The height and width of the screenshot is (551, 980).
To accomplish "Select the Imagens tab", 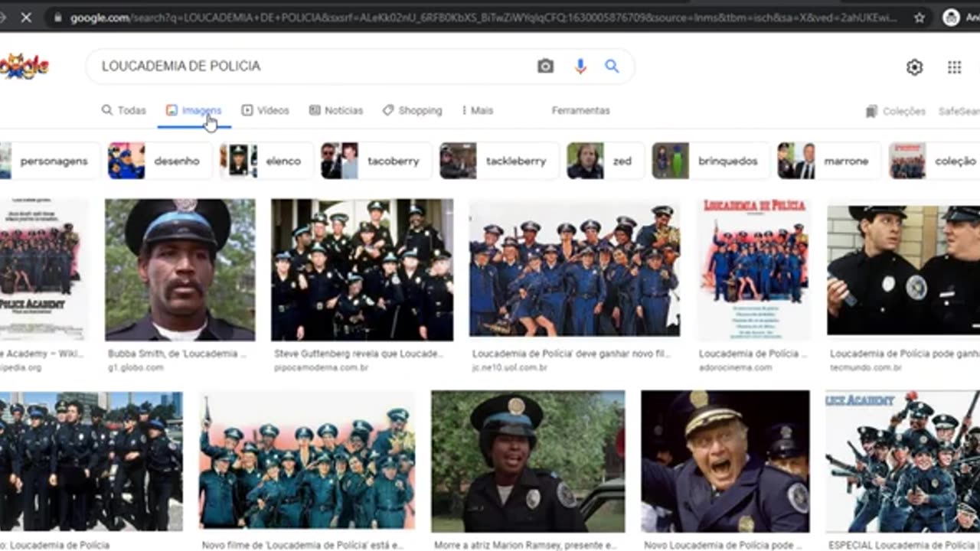I will (x=194, y=110).
